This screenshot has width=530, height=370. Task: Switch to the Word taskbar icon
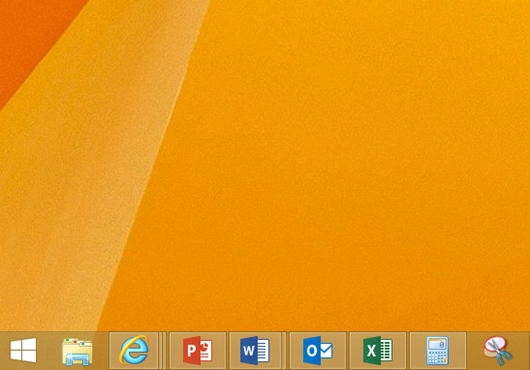pos(255,350)
